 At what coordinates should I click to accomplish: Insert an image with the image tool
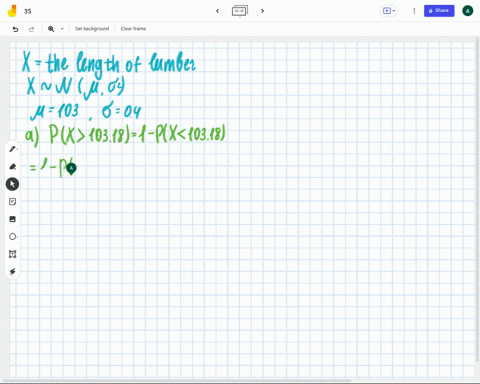13,219
